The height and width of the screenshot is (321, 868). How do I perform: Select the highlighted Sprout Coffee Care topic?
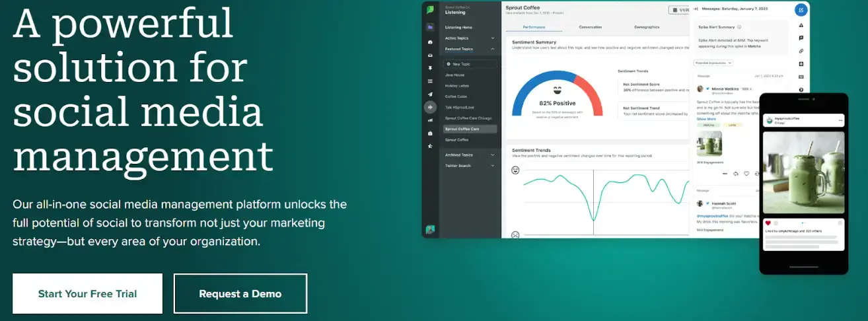470,129
